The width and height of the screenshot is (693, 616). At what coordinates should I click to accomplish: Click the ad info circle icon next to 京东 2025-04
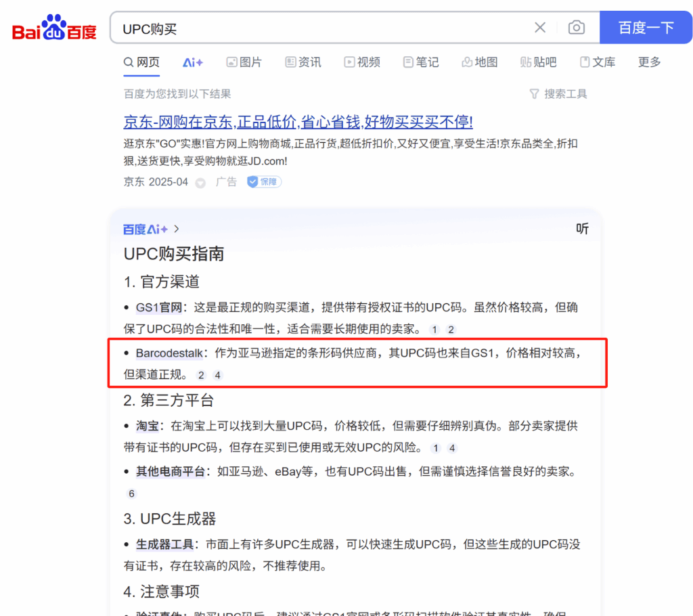pos(200,182)
